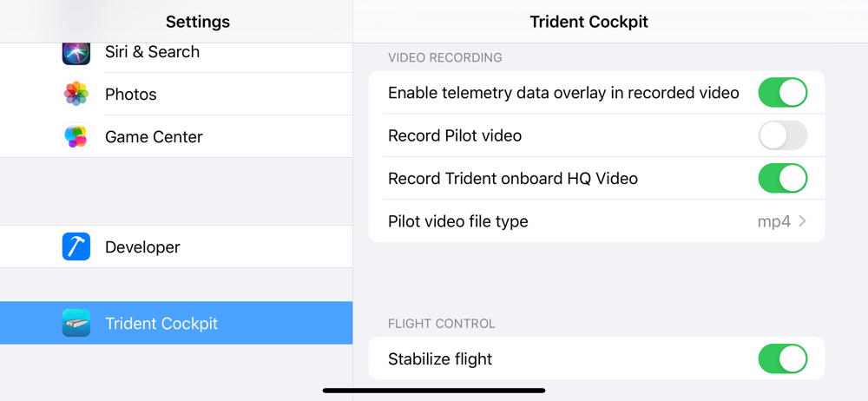The image size is (868, 401).
Task: Enable Record Pilot video switch
Action: click(783, 135)
